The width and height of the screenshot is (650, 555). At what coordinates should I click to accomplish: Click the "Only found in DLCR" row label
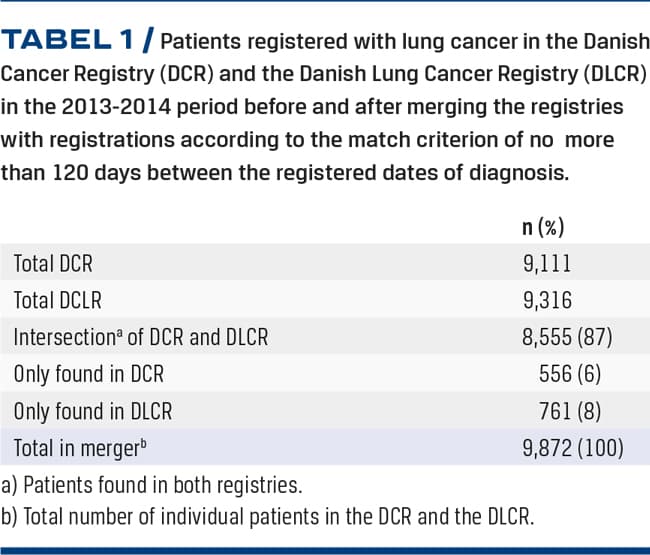pos(93,410)
